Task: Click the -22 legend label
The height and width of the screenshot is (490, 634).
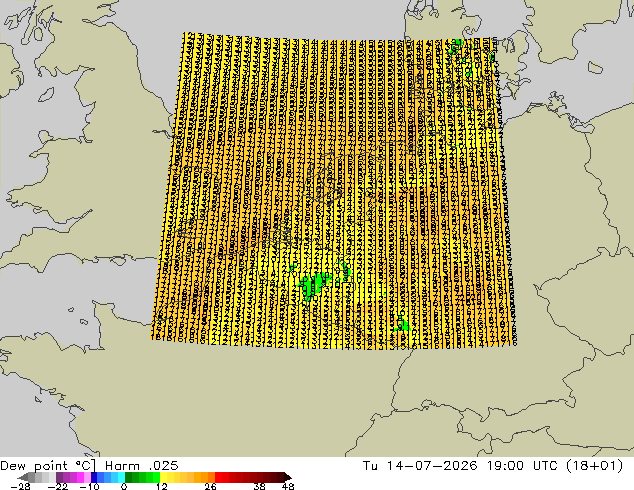Action: pyautogui.click(x=57, y=486)
